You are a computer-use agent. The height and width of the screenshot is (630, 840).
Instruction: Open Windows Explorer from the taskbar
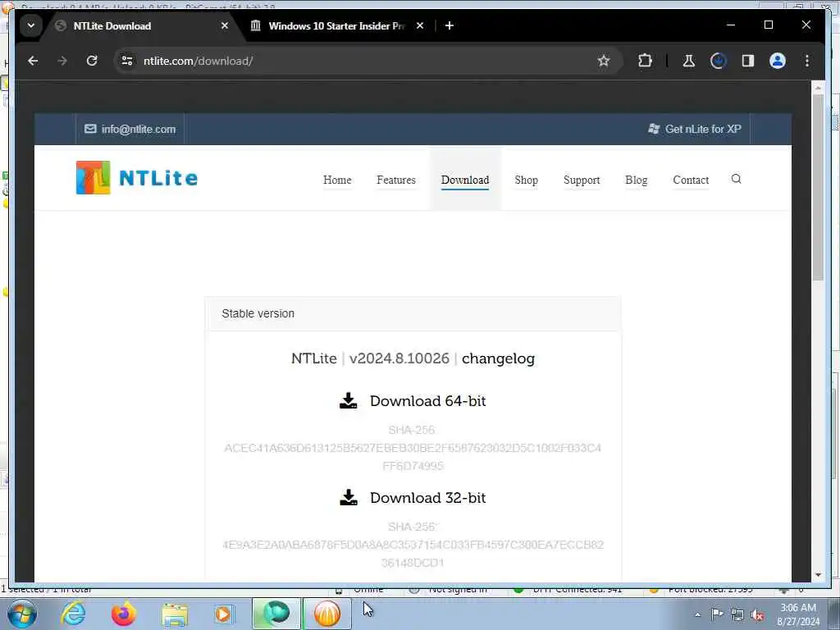(x=175, y=614)
